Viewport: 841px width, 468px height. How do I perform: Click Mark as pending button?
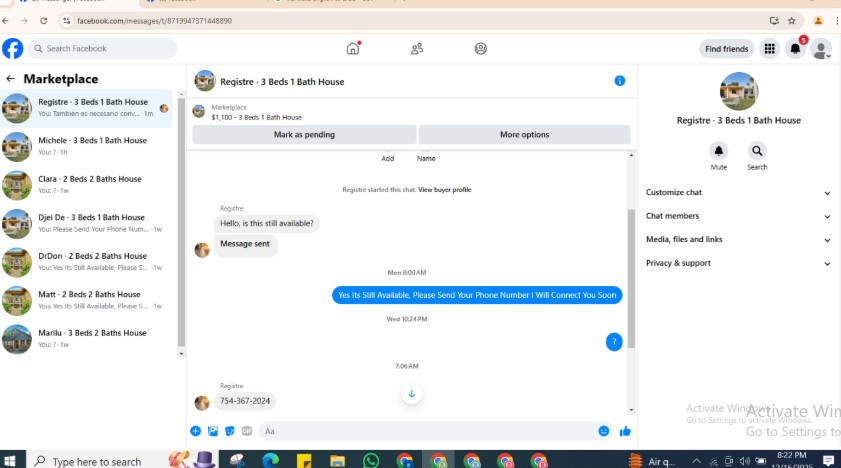(x=304, y=135)
